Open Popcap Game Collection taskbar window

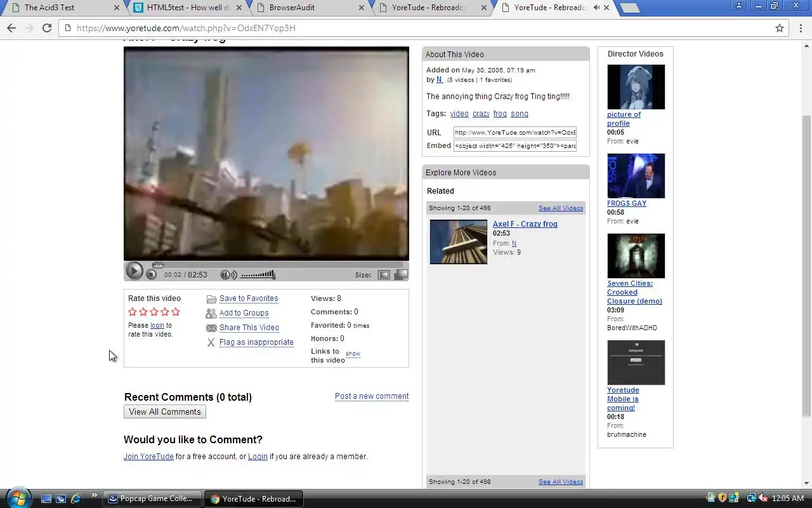[152, 498]
